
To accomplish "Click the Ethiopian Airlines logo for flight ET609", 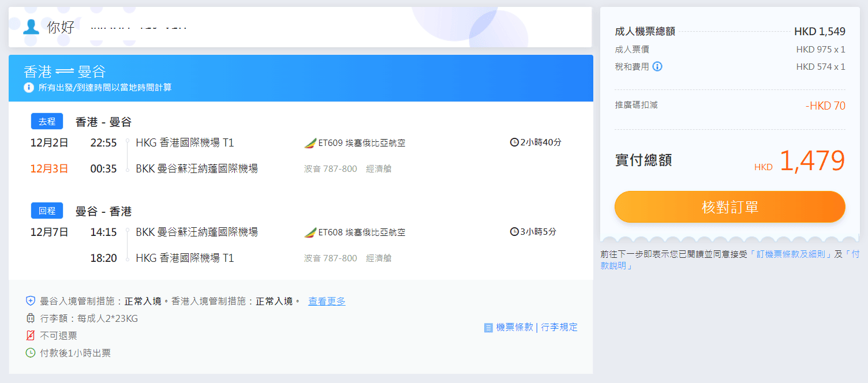I will (310, 143).
